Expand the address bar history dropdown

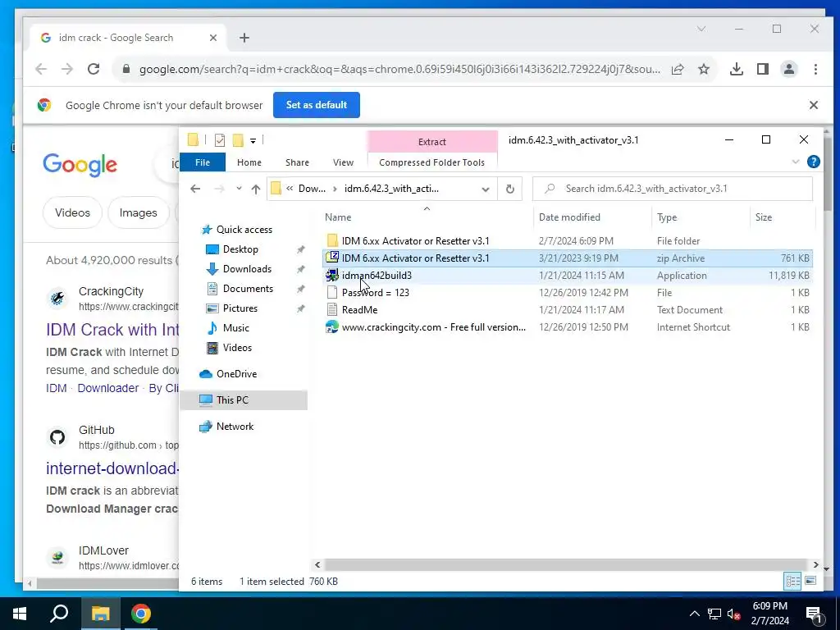click(486, 189)
